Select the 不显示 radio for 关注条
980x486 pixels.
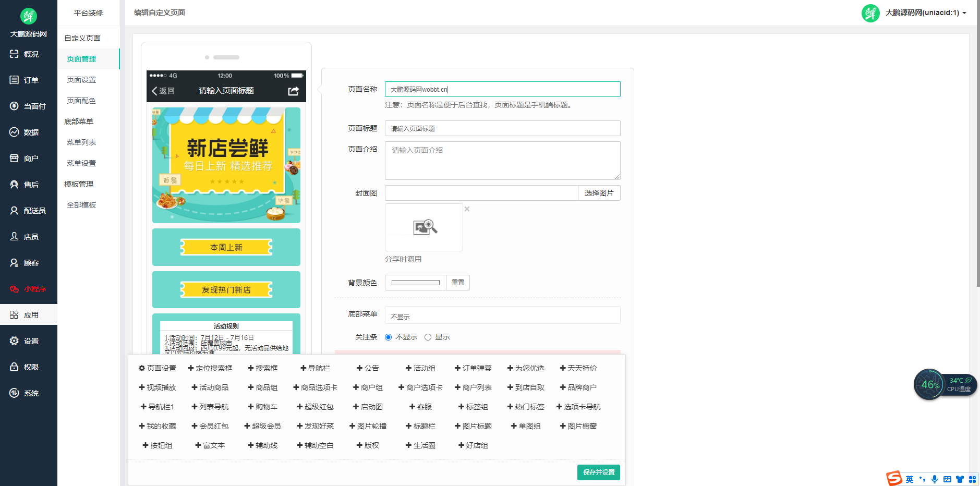pyautogui.click(x=388, y=337)
